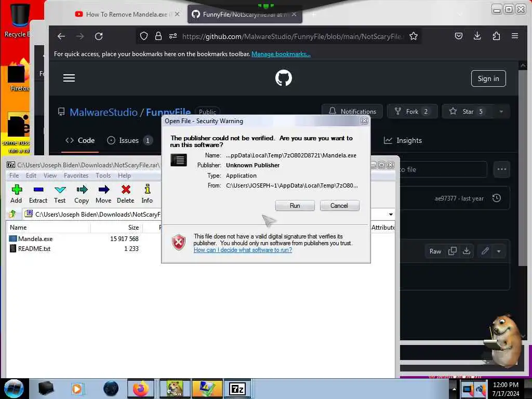The width and height of the screenshot is (532, 399).
Task: Close the Security Warning dialog with X
Action: [364, 121]
